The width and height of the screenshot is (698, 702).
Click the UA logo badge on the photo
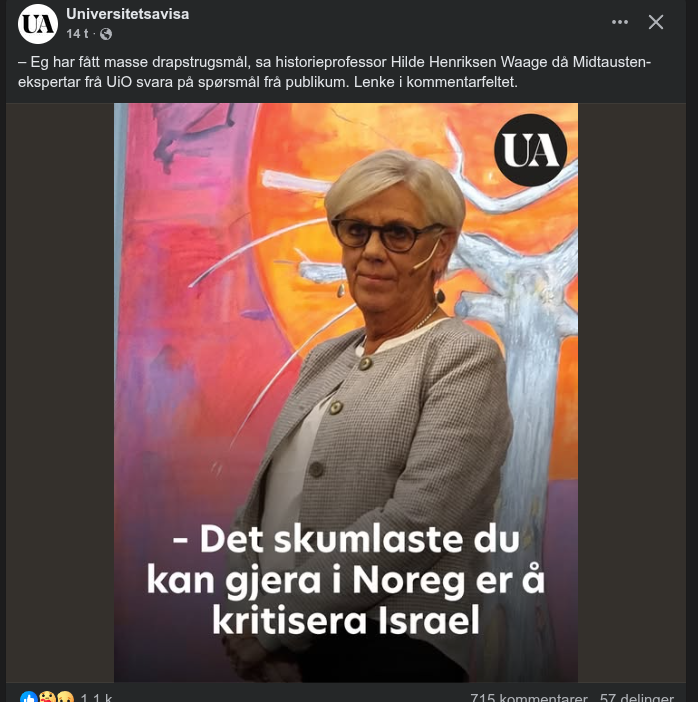tap(531, 150)
